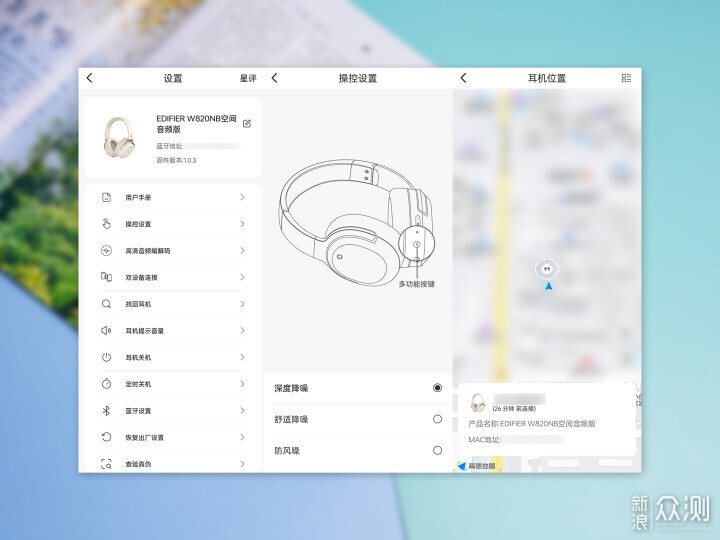Click the 蓝牙设置 Bluetooth icon

(x=106, y=411)
